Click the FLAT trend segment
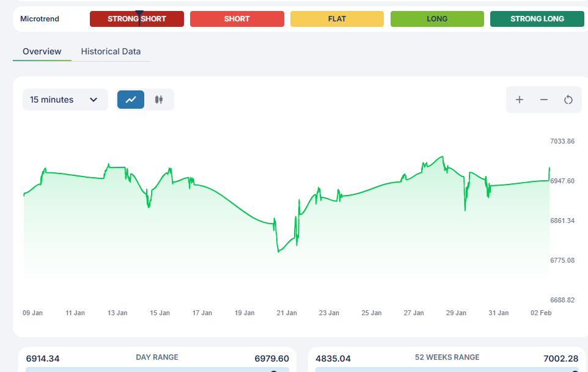 point(337,19)
